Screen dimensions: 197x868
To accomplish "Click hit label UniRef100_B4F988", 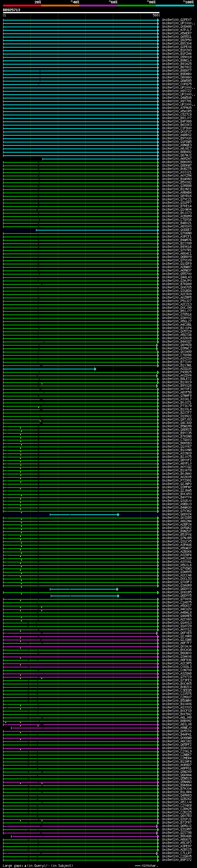I will tap(176, 121).
